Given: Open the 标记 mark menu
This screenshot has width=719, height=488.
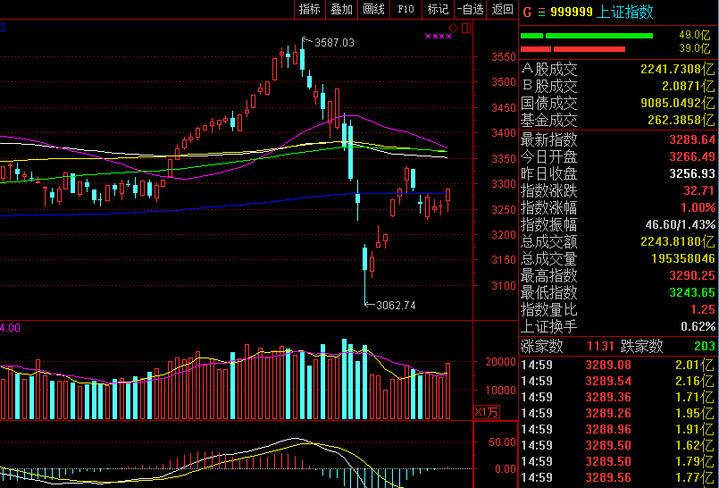Looking at the screenshot, I should click(438, 9).
